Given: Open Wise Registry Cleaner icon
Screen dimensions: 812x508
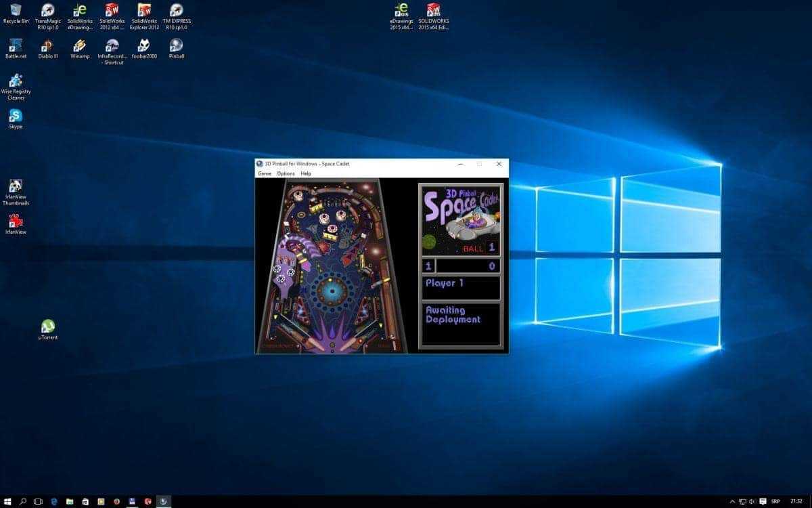Looking at the screenshot, I should (x=16, y=87).
